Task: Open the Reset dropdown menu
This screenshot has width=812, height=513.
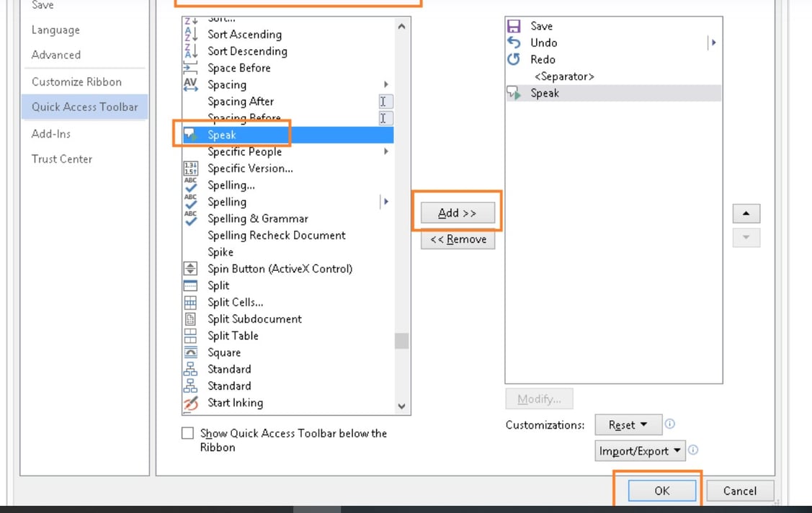Action: (628, 424)
